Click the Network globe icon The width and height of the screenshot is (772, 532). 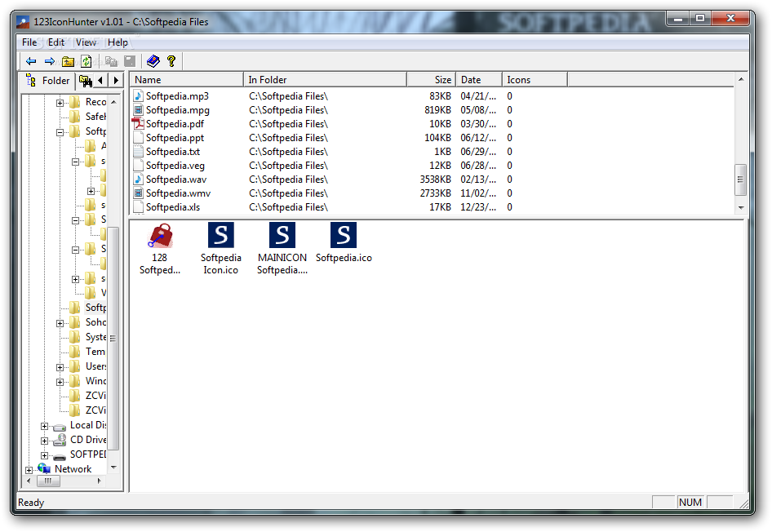(x=44, y=468)
